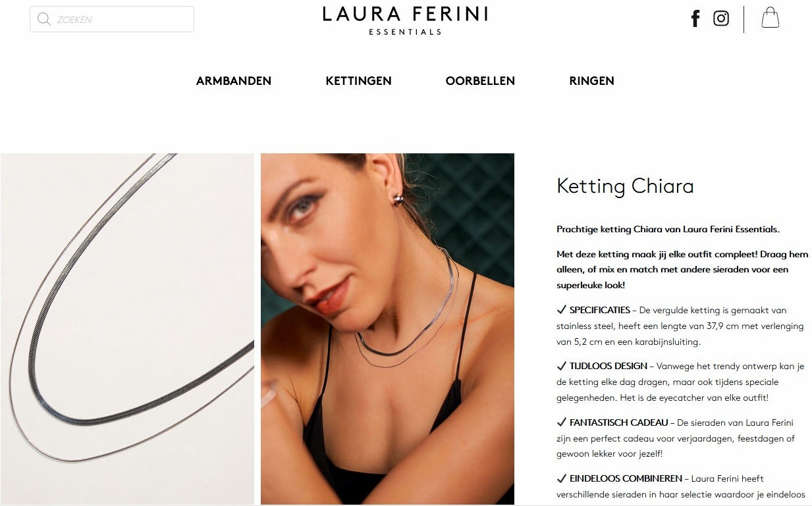Open the Facebook page icon
The width and height of the screenshot is (812, 506).
pos(695,18)
